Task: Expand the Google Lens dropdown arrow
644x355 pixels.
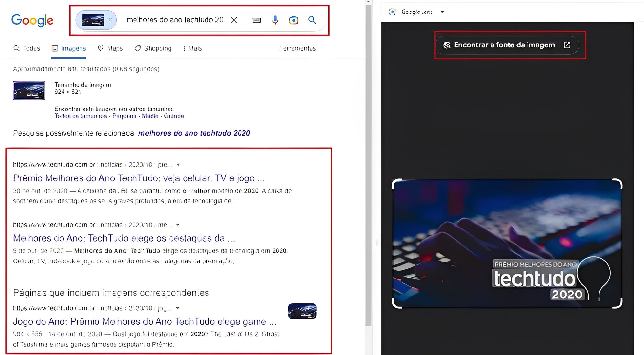Action: [x=442, y=12]
